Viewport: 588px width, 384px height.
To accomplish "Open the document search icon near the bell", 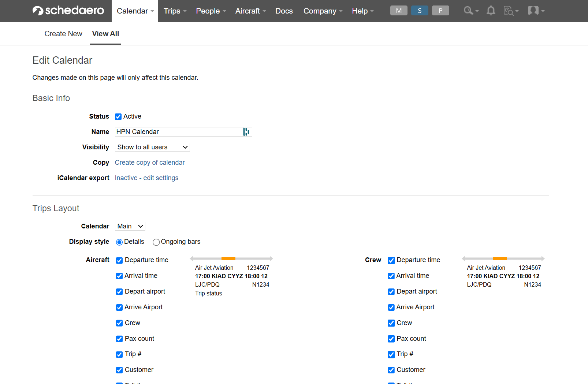I will [509, 11].
